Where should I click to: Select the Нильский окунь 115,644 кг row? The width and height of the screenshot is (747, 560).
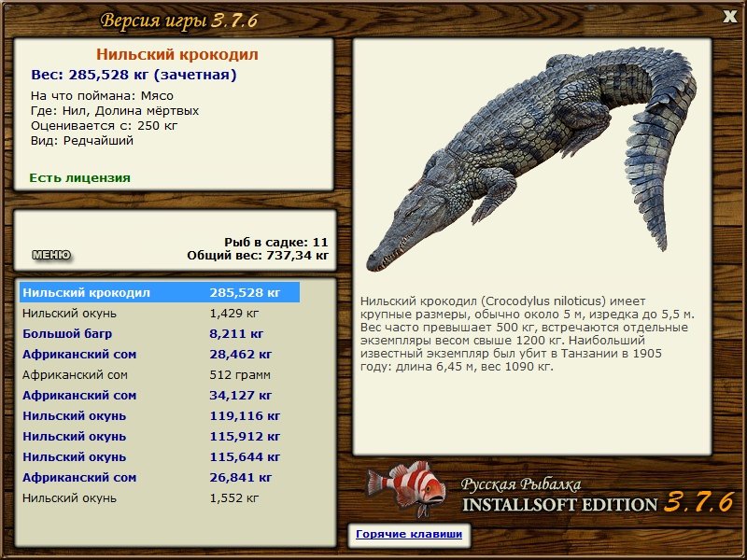coord(160,456)
